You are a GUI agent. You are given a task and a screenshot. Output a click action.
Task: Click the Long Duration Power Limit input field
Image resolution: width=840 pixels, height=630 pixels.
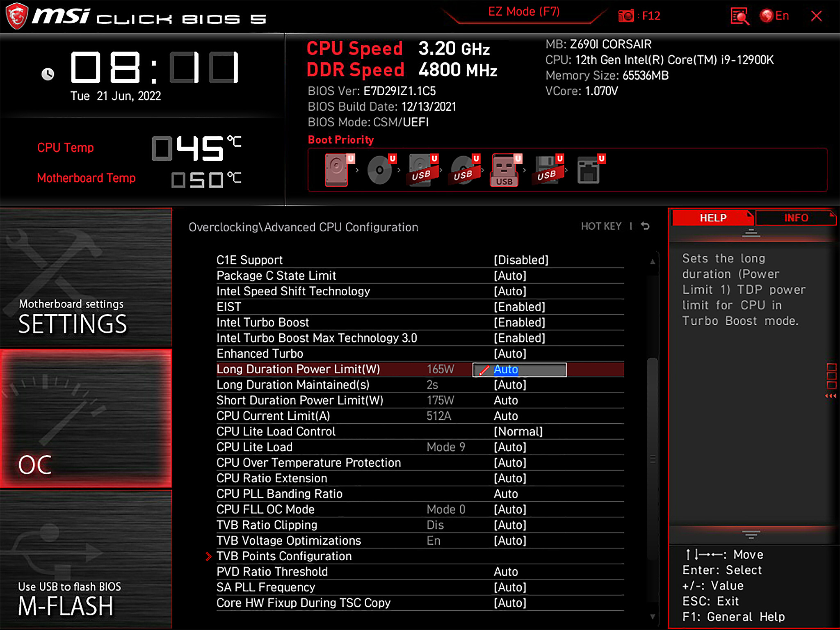[x=519, y=370]
